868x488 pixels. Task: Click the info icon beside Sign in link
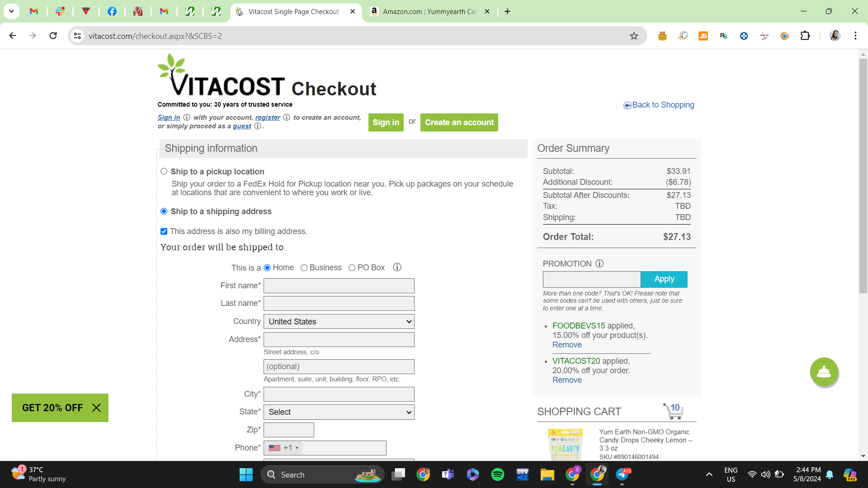[187, 117]
